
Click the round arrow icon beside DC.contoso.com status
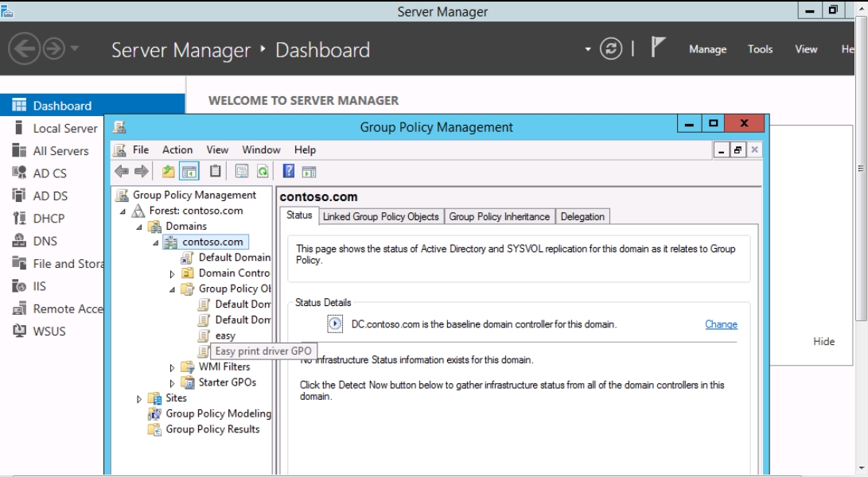(335, 324)
